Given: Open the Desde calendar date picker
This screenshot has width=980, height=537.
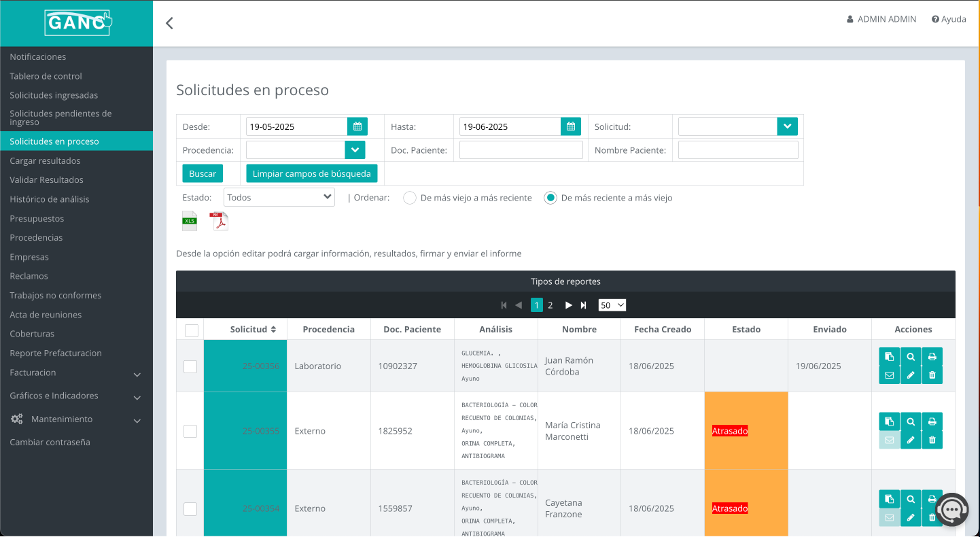Looking at the screenshot, I should coord(357,126).
